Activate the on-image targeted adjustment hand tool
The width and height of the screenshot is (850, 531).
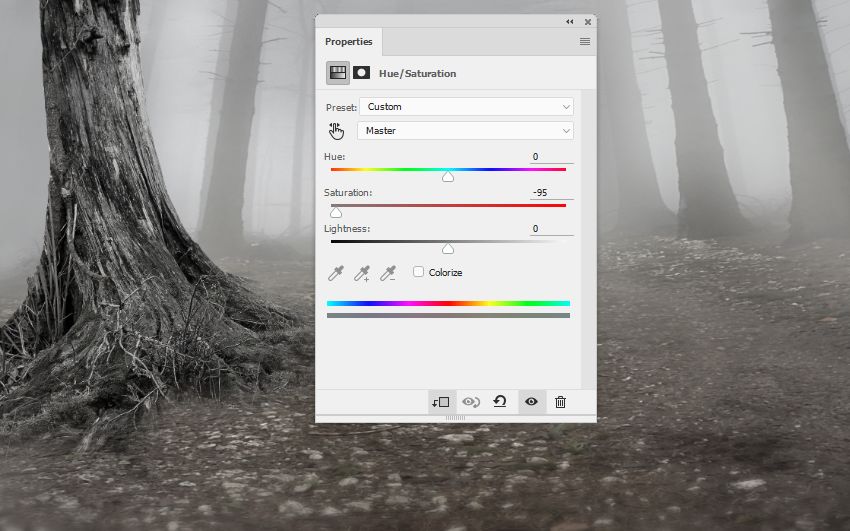click(336, 131)
